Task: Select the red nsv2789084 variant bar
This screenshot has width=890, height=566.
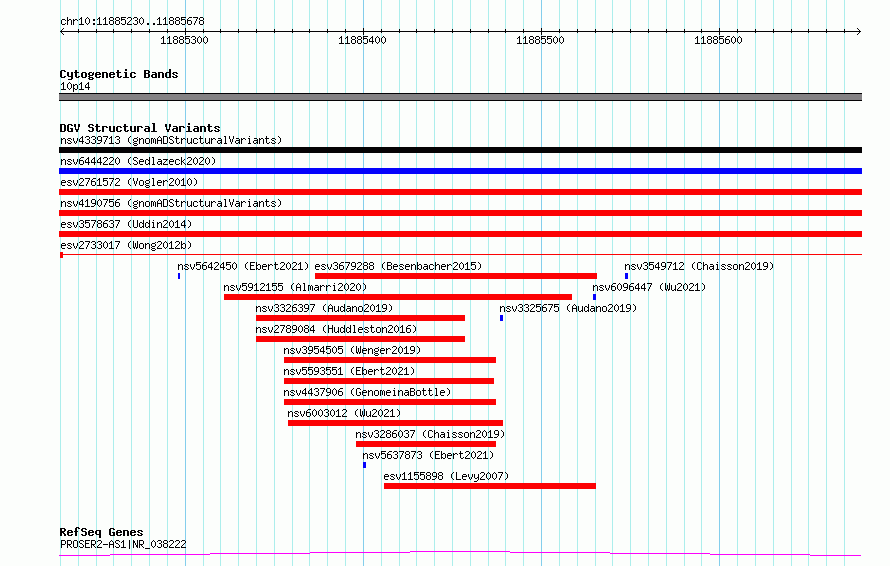Action: 360,339
